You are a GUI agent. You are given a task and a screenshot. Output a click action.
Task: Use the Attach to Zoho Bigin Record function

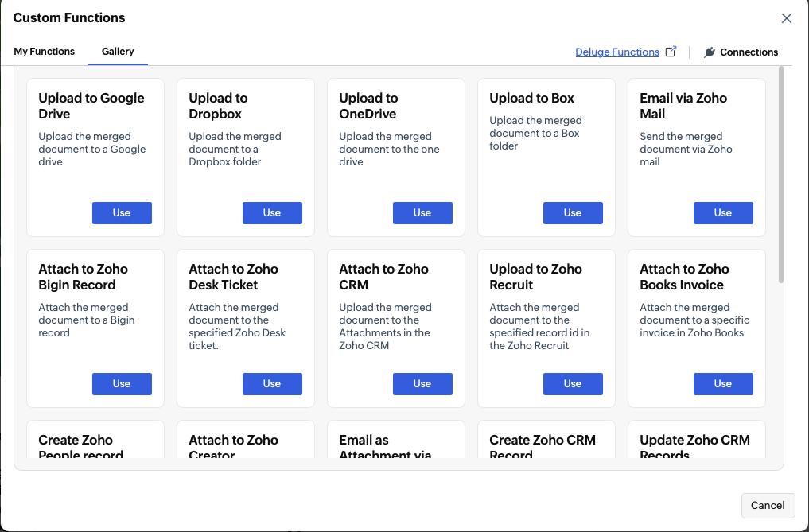[x=122, y=384]
